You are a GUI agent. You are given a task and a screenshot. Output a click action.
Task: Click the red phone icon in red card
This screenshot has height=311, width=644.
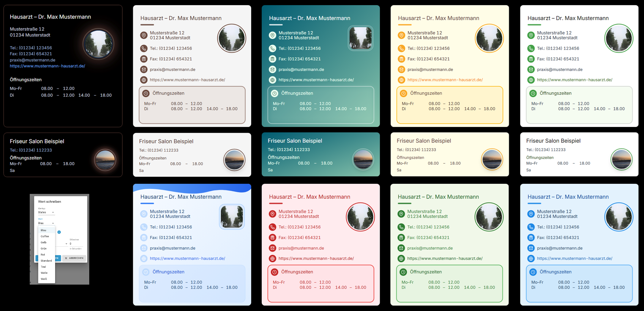pos(272,227)
